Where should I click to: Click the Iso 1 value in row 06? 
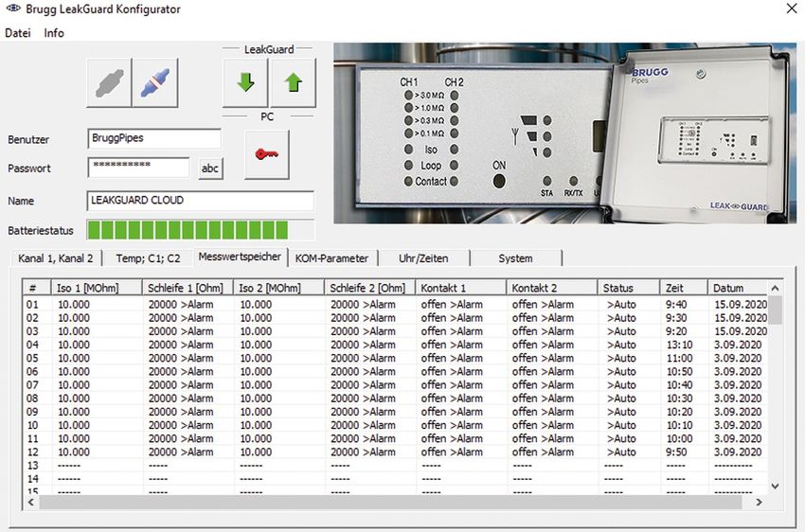(x=74, y=371)
